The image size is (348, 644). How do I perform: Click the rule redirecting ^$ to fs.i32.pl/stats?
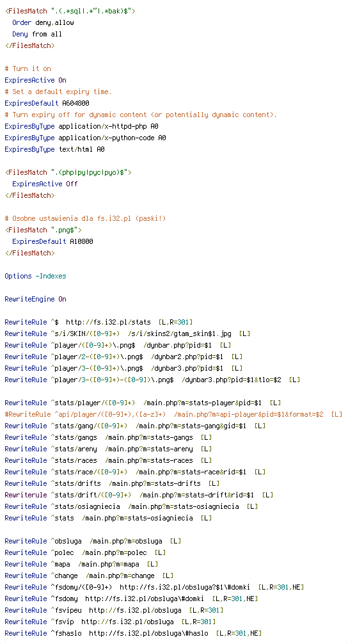(99, 322)
